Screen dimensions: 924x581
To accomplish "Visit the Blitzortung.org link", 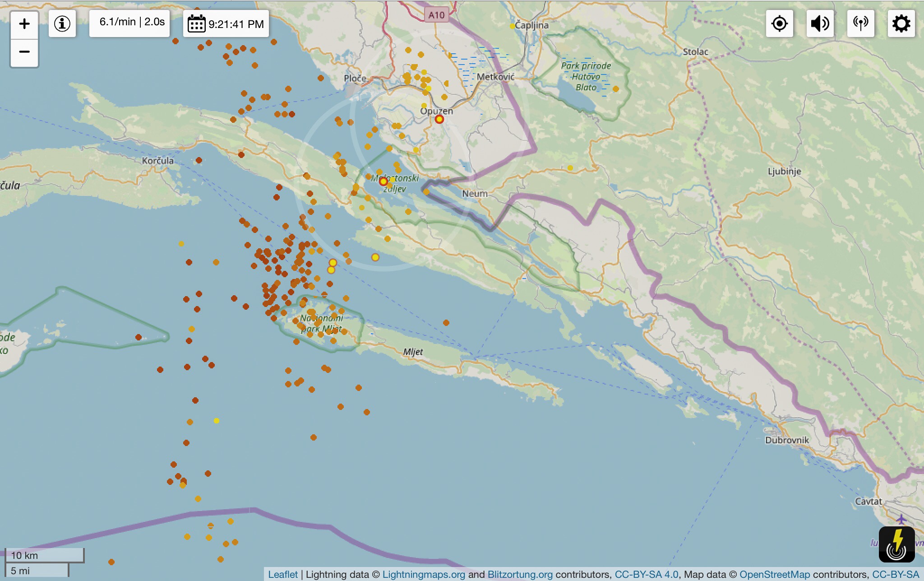I will click(520, 574).
